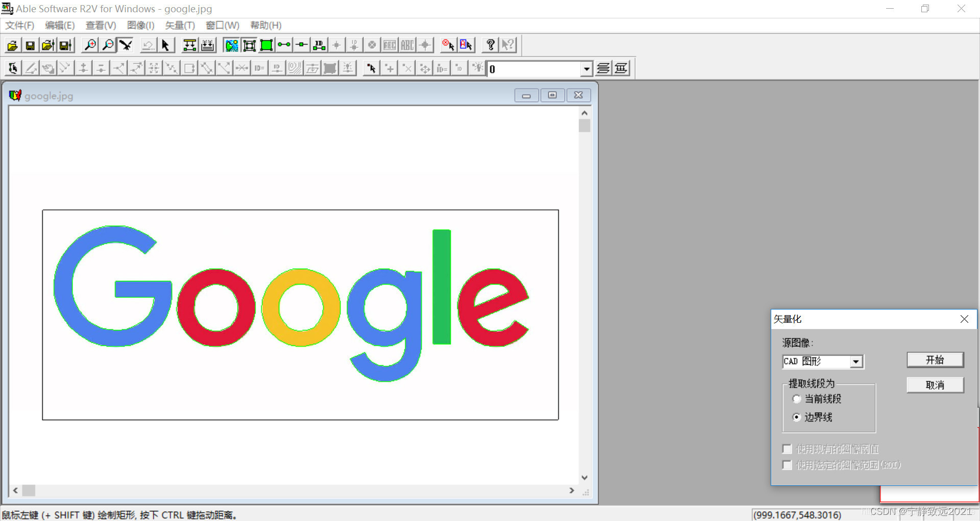Select the 当前线段 radio option
Screen dimensions: 980x521
796,399
